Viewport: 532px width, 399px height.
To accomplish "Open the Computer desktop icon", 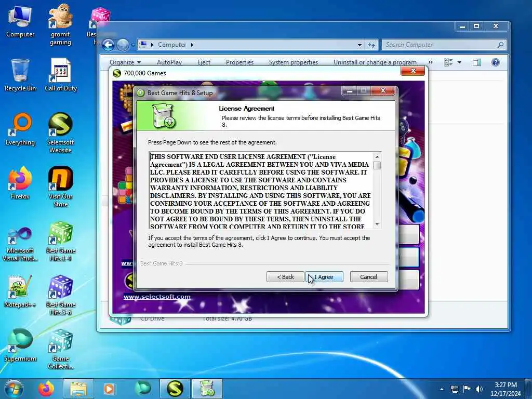I will point(20,22).
